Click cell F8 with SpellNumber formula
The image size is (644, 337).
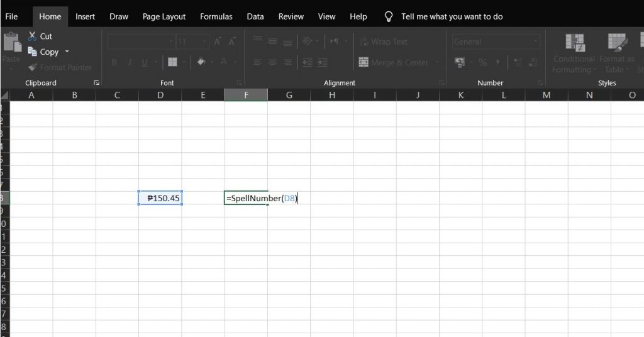pyautogui.click(x=246, y=198)
